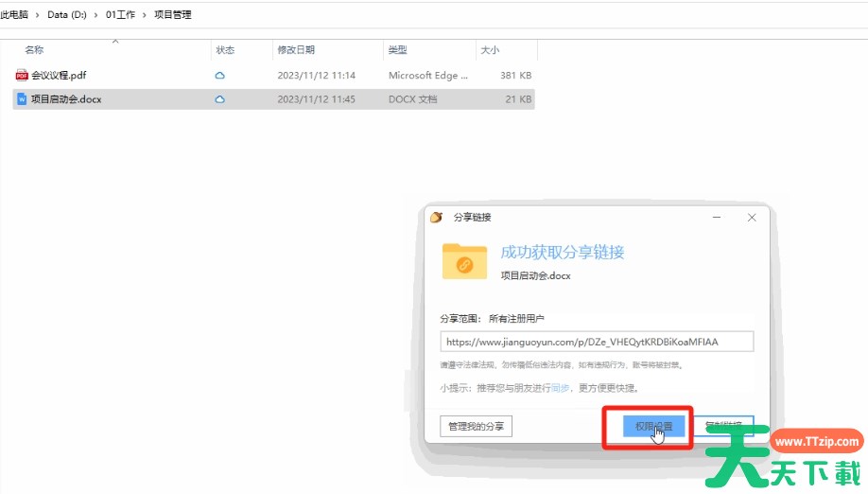Click the PDF icon of 会议议程.pdf
The width and height of the screenshot is (868, 494).
pyautogui.click(x=22, y=75)
